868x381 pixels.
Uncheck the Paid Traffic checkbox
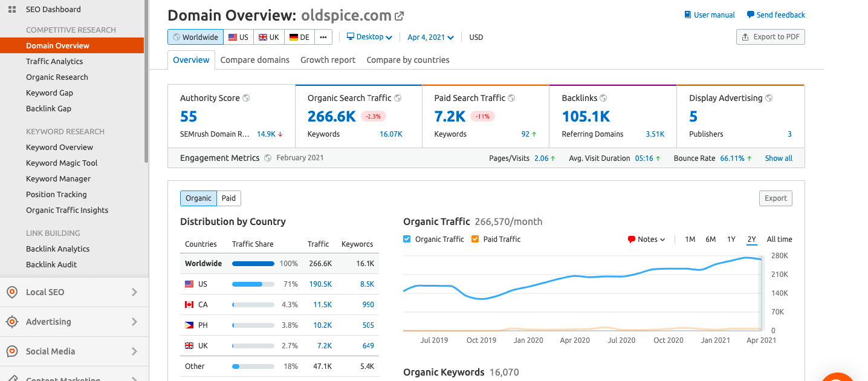click(475, 239)
